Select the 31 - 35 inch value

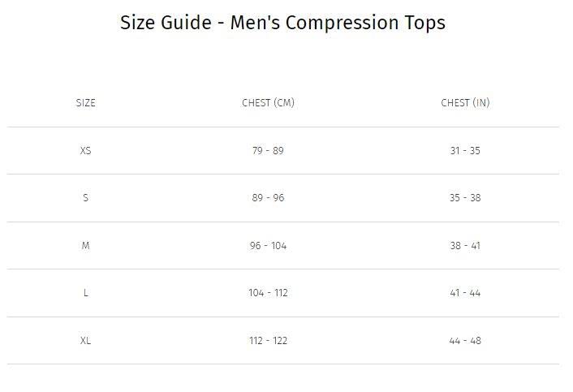tap(465, 151)
